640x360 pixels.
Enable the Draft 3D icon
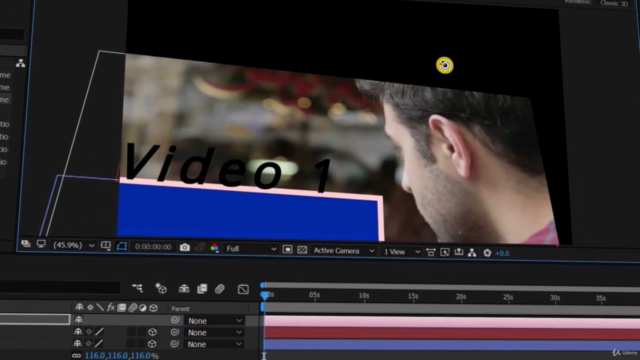161,289
